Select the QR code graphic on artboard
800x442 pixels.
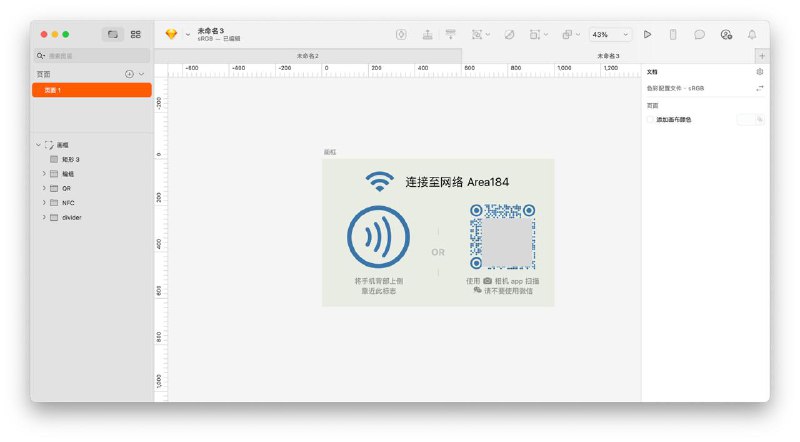502,236
